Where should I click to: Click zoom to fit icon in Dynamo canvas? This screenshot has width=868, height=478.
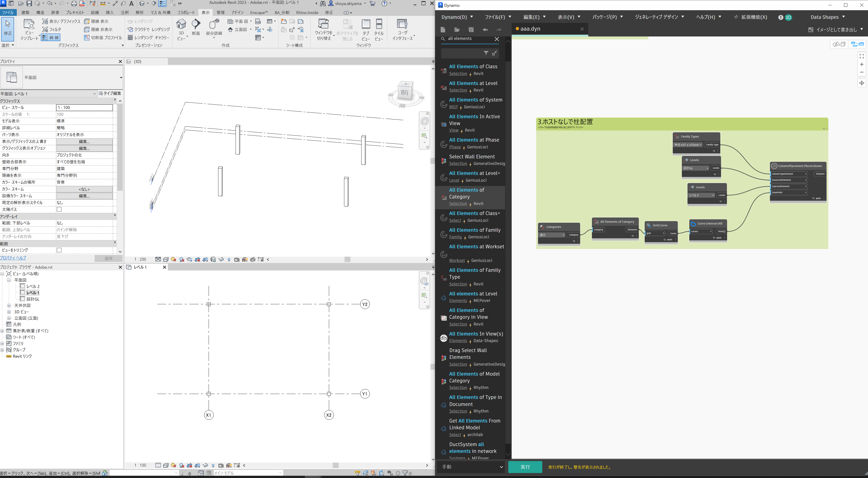(x=862, y=56)
